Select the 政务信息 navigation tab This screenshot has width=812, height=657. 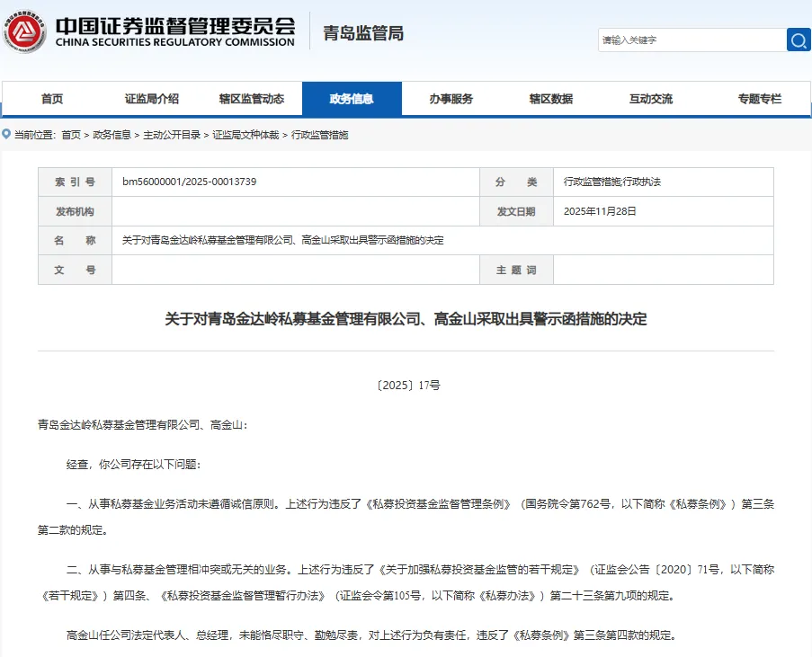point(352,99)
